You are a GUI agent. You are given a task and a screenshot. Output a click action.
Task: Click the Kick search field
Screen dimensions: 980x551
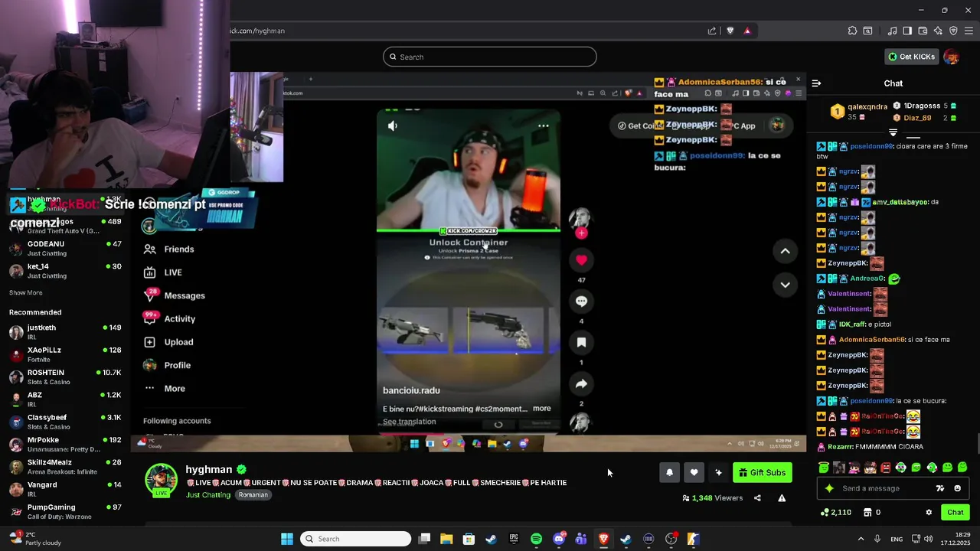(x=490, y=57)
